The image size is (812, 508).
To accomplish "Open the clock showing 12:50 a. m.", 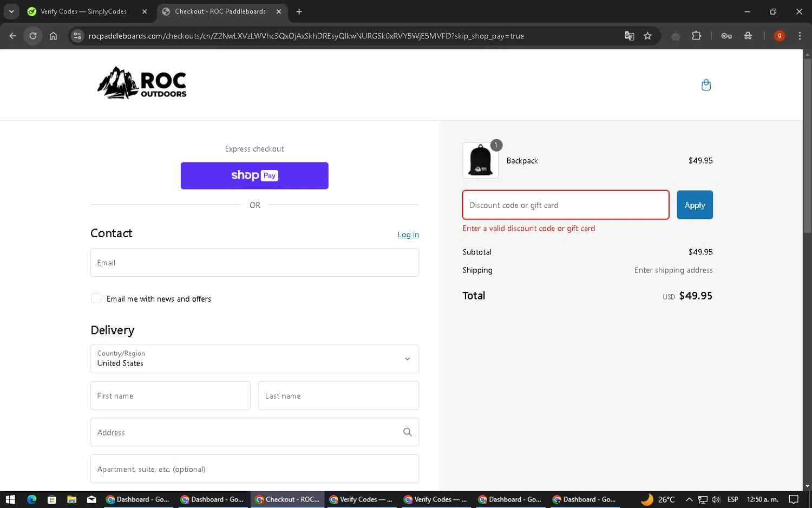I will (x=762, y=499).
